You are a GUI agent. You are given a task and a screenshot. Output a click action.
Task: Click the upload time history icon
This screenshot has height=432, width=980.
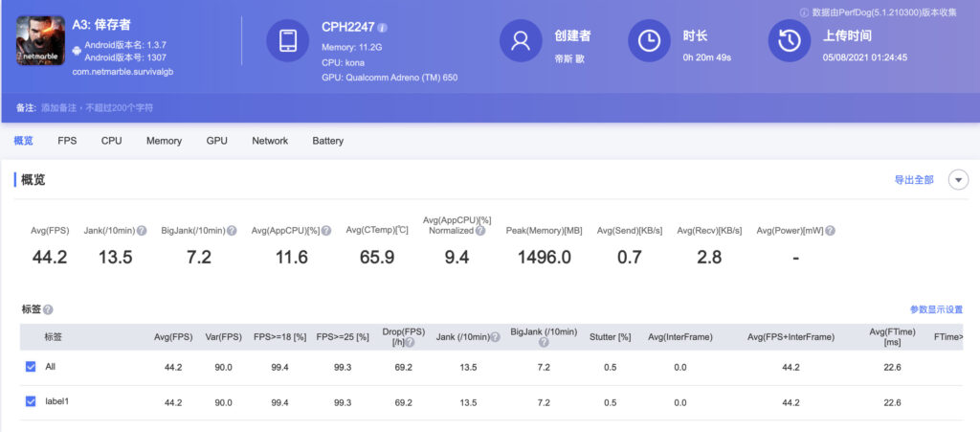pyautogui.click(x=789, y=40)
